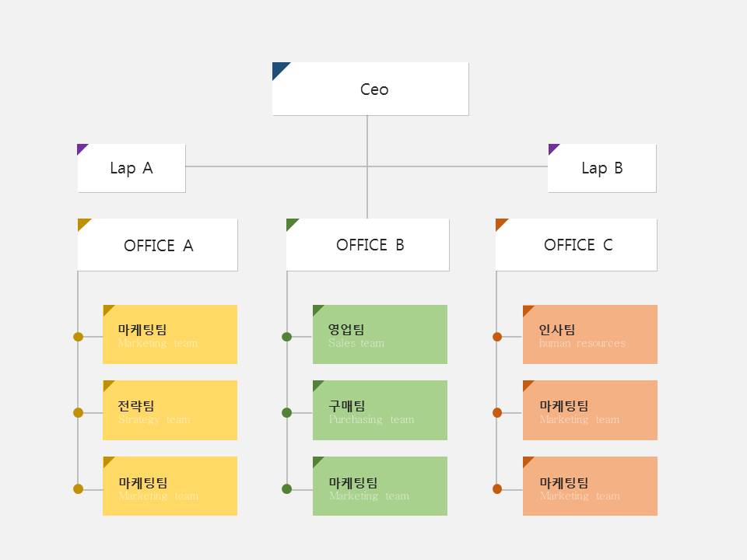Click the green connector dot beside 영업팀

[286, 337]
